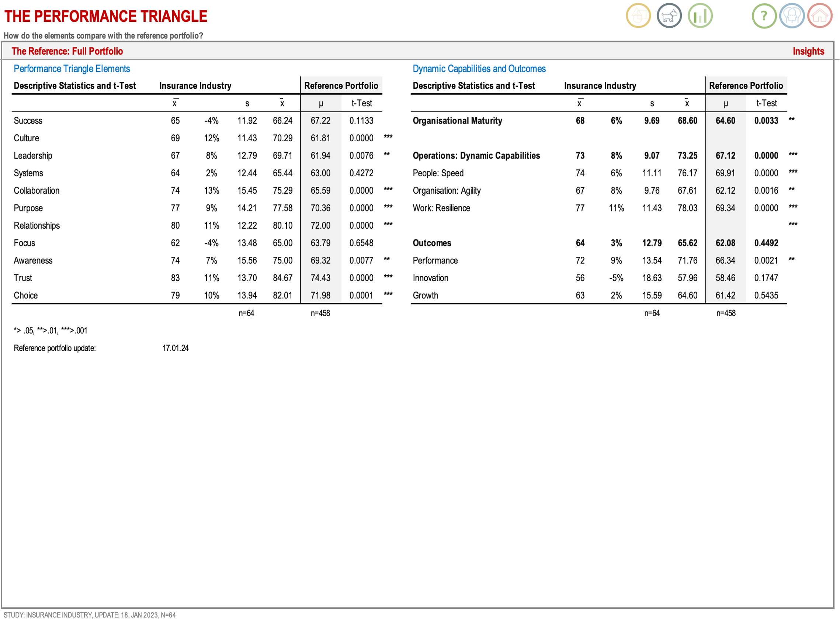Click the right table Insurance Industry header
This screenshot has width=840, height=619.
(x=600, y=86)
